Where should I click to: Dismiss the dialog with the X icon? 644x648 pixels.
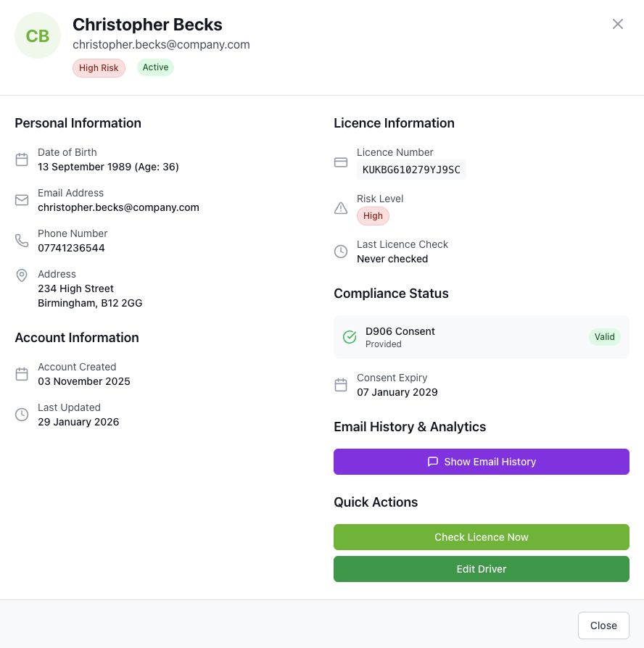pyautogui.click(x=618, y=24)
